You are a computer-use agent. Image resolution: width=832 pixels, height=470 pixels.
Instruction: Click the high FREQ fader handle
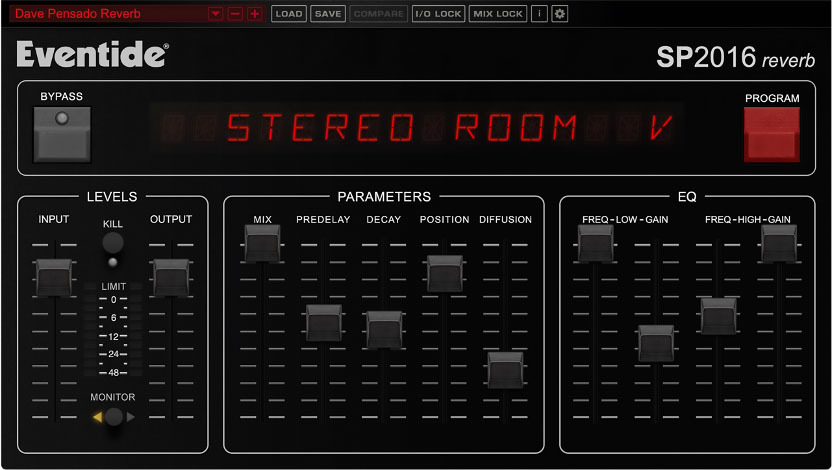718,316
